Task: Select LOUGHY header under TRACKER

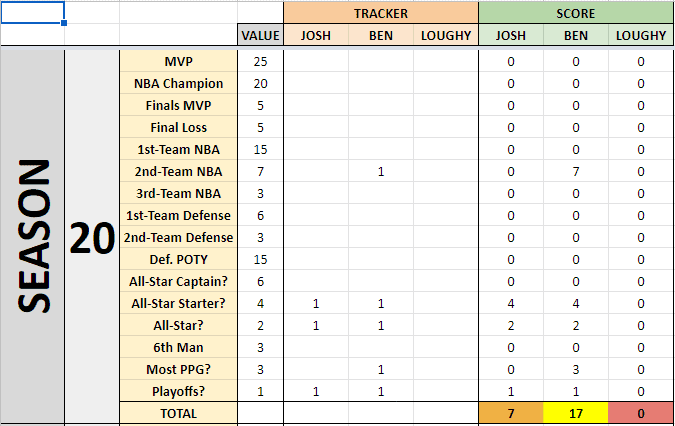Action: pos(446,35)
